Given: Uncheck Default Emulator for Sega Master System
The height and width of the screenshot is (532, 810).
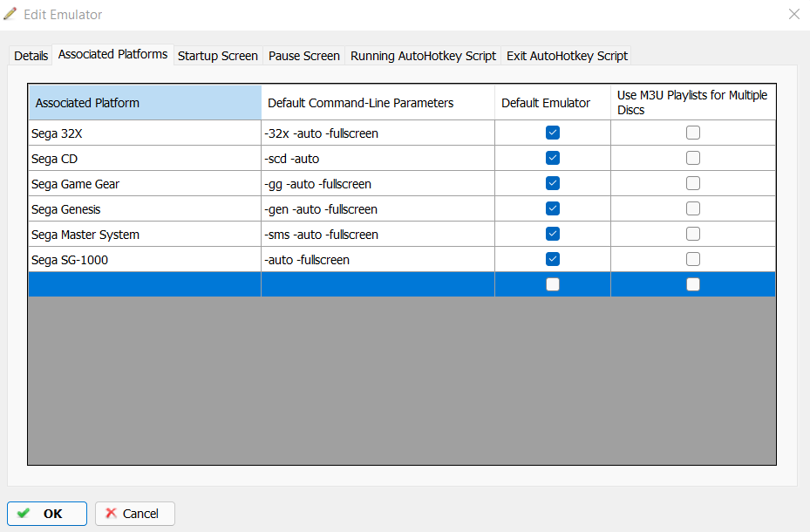Looking at the screenshot, I should click(x=553, y=234).
